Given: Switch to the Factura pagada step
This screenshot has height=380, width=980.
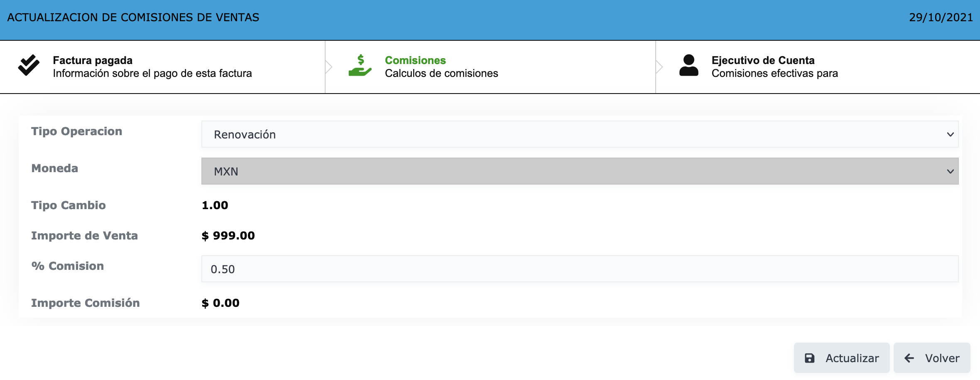Looking at the screenshot, I should [x=152, y=67].
